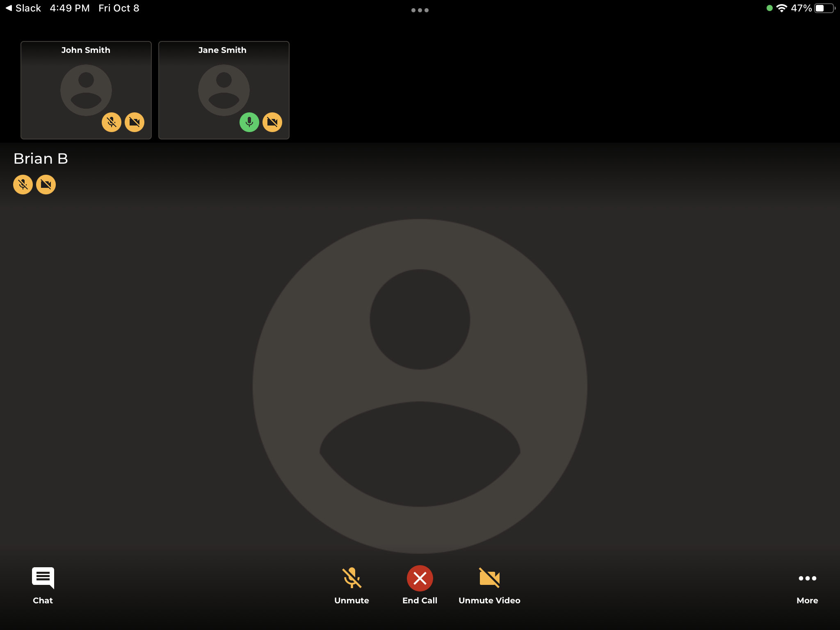Click John Smith's muted microphone icon

[111, 122]
